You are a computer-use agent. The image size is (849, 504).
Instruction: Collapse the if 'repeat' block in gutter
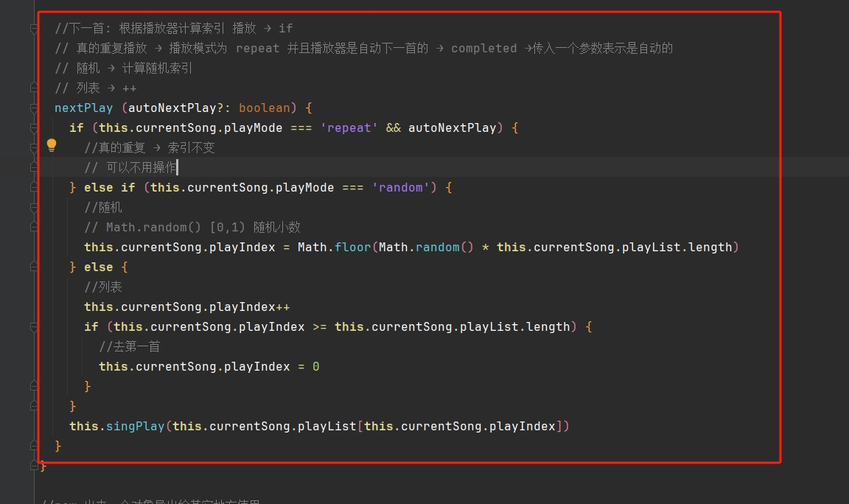tap(34, 127)
